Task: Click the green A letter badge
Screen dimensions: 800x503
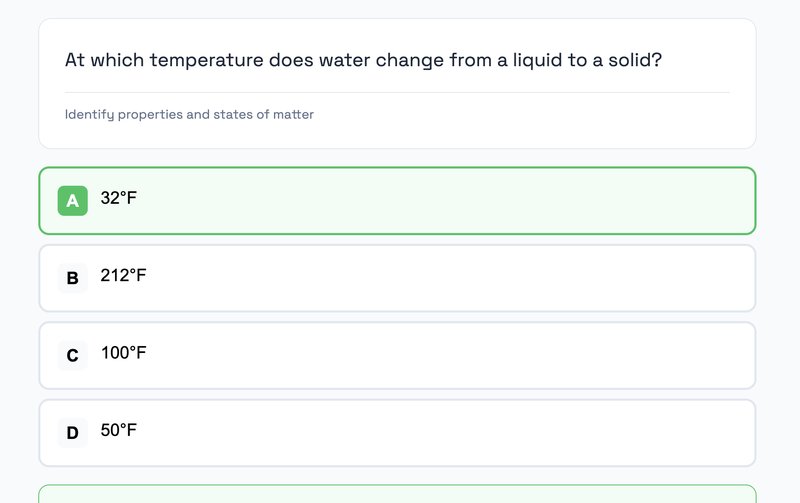Action: [x=72, y=201]
